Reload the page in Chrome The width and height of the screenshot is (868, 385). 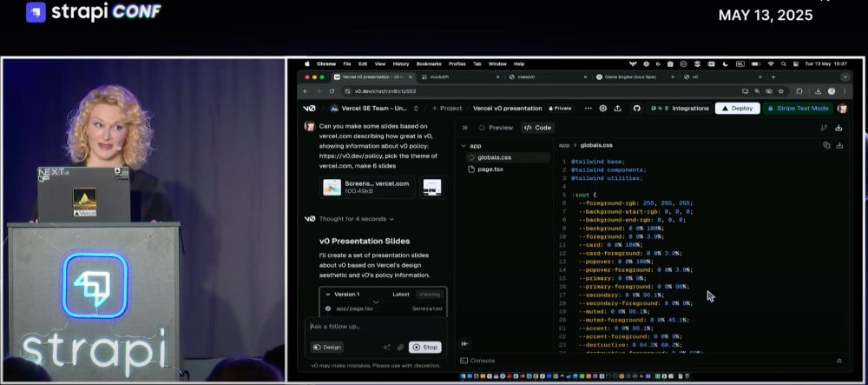click(332, 91)
